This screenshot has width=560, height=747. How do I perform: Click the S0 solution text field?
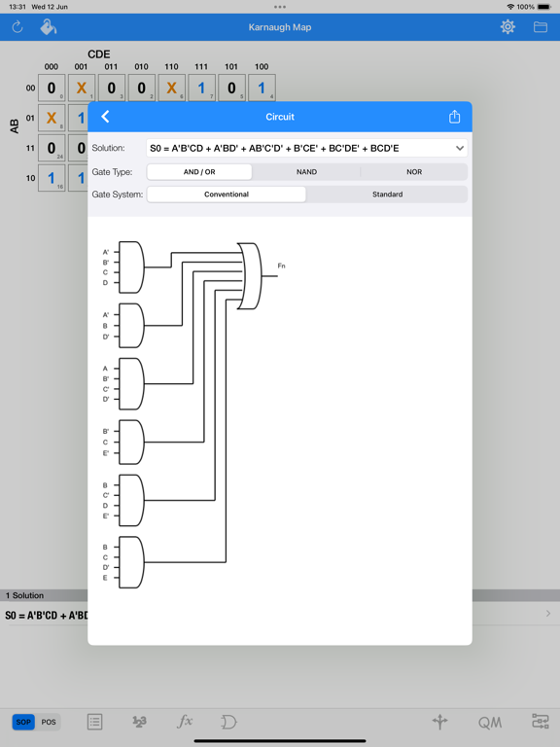point(306,148)
